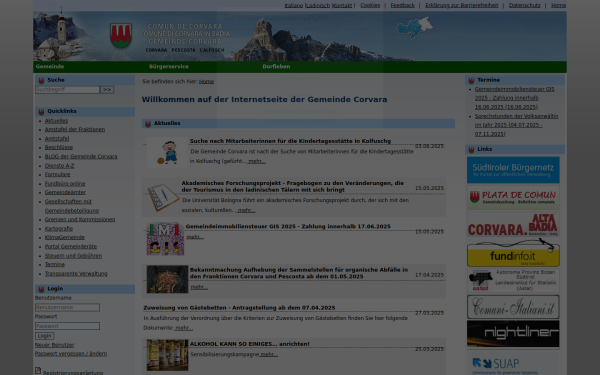600x375 pixels.
Task: Click the Suchbegriff search field
Action: click(67, 90)
